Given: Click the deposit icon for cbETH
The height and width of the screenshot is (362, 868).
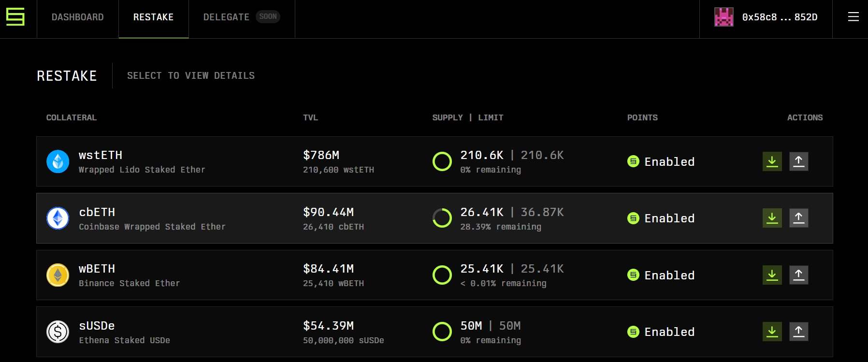Looking at the screenshot, I should point(772,218).
